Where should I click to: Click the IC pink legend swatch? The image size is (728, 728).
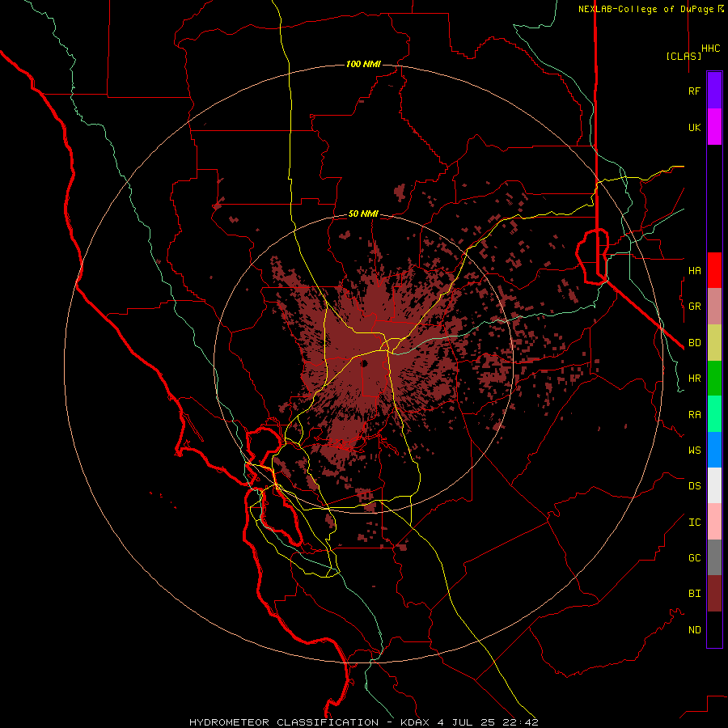714,522
